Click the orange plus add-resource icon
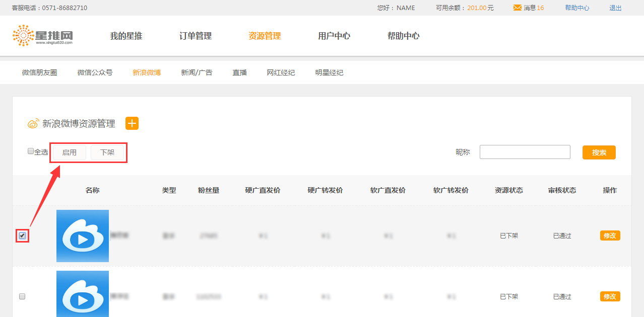The height and width of the screenshot is (317, 644). point(132,123)
